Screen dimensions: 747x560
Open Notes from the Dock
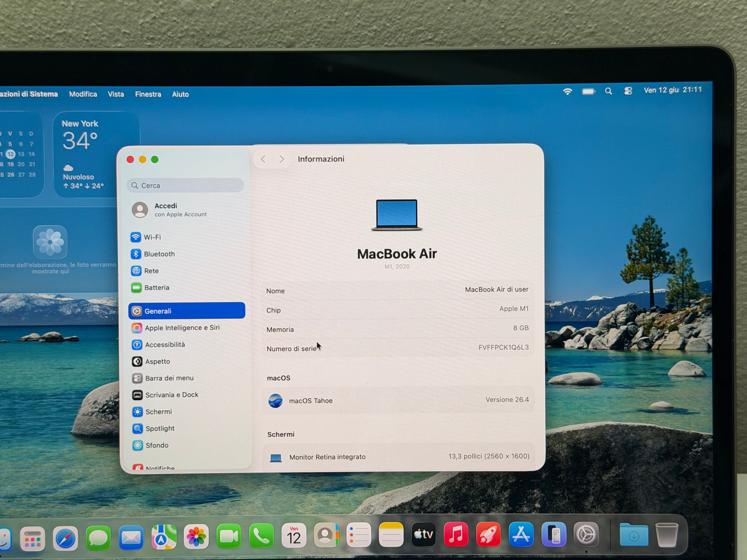coord(391,535)
